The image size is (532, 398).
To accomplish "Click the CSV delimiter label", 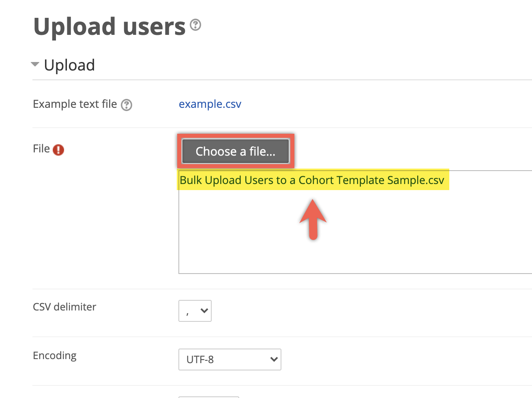I will (64, 307).
